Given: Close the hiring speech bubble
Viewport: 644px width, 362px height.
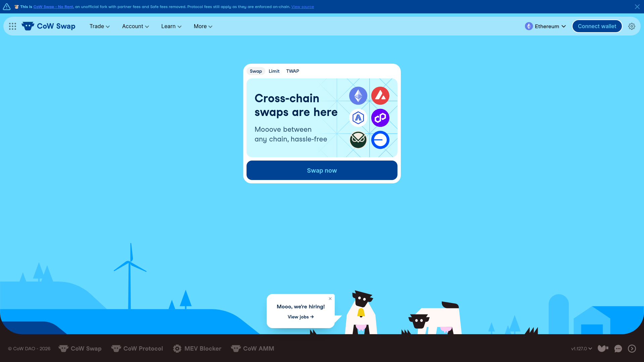Looking at the screenshot, I should (x=330, y=299).
